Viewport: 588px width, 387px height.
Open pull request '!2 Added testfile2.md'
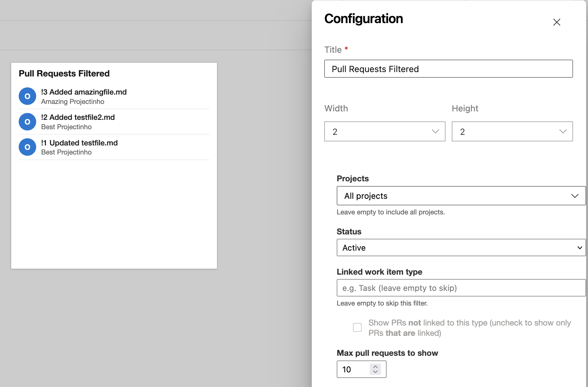[78, 117]
